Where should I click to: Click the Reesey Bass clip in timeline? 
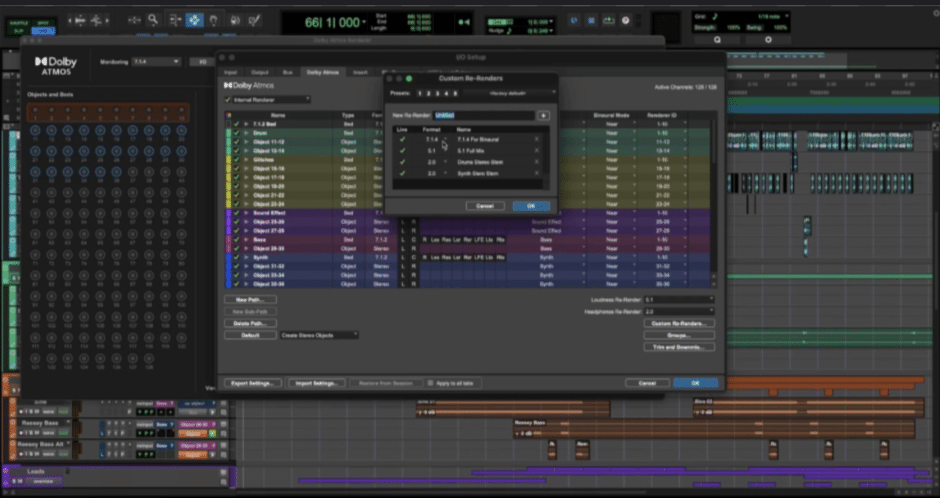point(713,428)
